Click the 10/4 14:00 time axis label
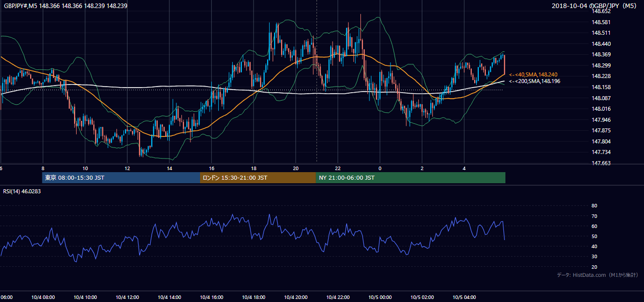This screenshot has height=302, width=644. [169, 297]
